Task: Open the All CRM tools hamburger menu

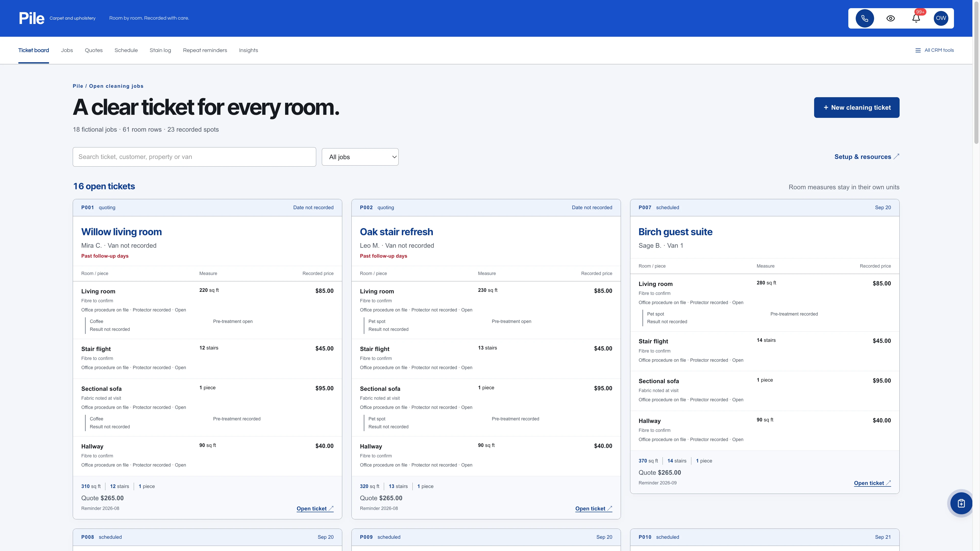Action: [x=934, y=50]
